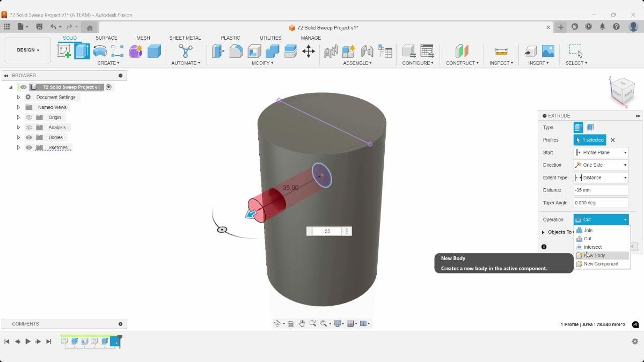Select the Revolve tool icon
The image size is (644, 362).
coord(100,51)
